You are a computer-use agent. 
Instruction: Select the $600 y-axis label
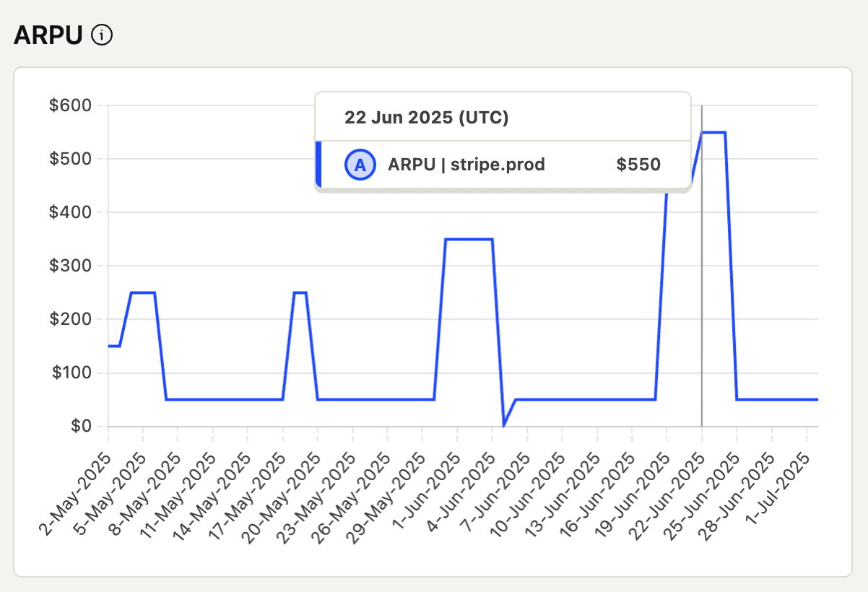[70, 105]
